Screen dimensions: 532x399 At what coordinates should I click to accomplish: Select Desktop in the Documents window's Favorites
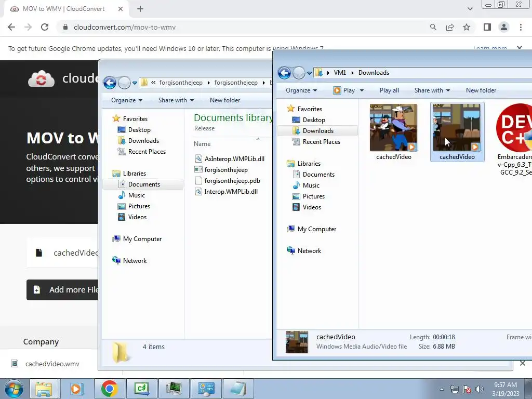(139, 129)
